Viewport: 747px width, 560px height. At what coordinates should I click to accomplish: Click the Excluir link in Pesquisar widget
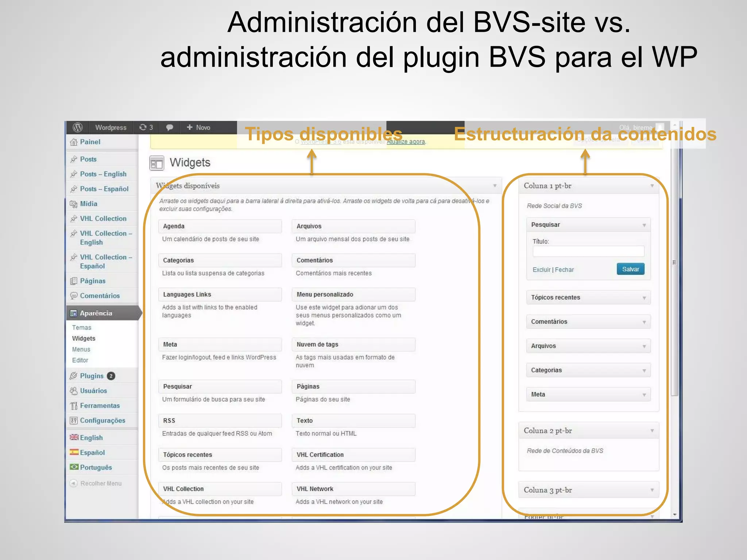point(541,270)
